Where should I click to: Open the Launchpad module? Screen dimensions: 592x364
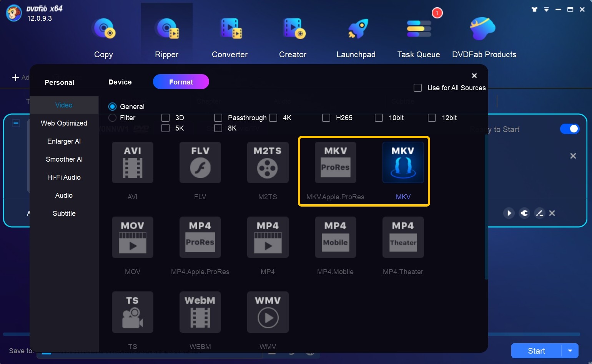[x=356, y=38]
